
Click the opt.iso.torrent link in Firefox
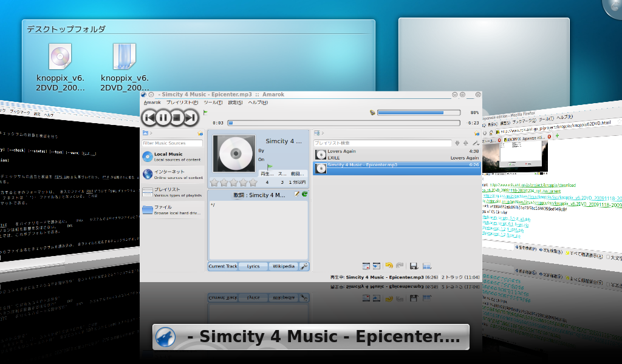coord(522,191)
